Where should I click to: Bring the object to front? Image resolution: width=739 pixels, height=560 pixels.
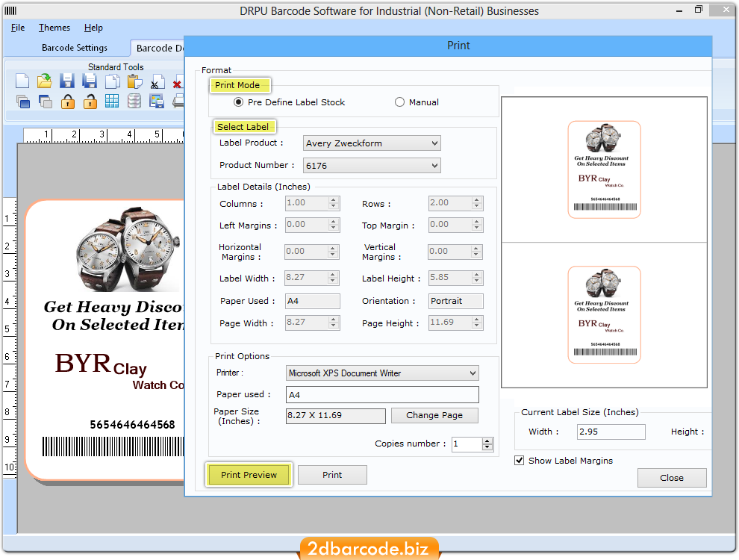pos(22,102)
